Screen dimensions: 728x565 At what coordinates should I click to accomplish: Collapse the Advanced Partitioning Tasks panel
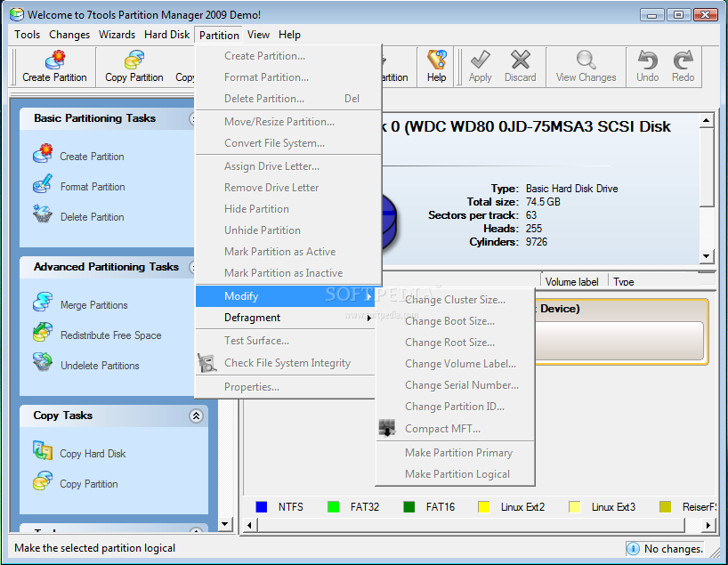[192, 268]
